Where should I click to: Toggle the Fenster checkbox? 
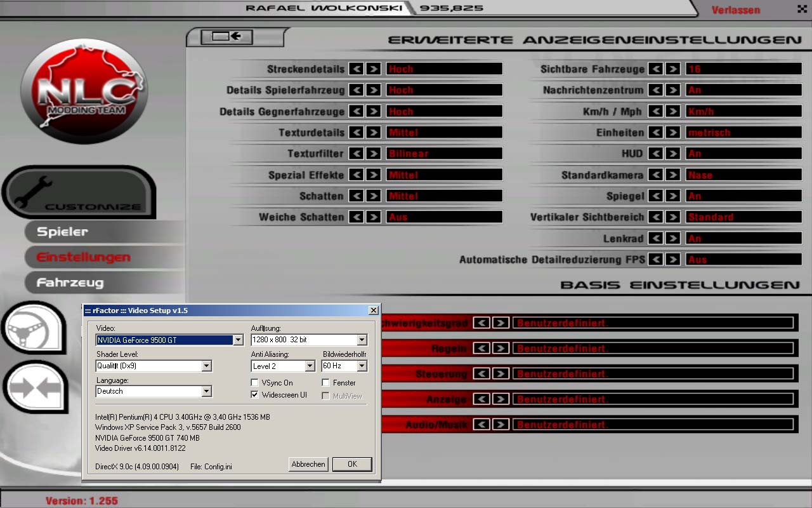(326, 383)
